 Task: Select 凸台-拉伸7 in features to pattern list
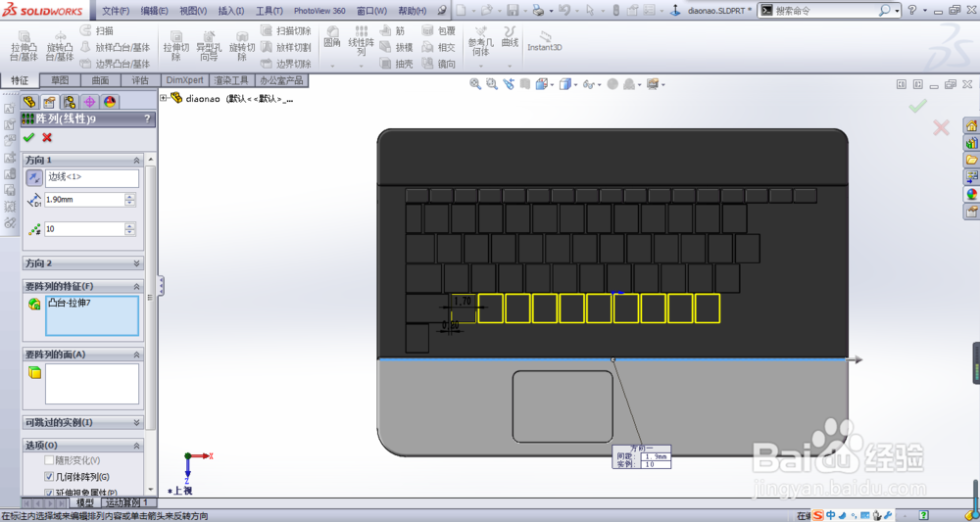click(x=70, y=303)
